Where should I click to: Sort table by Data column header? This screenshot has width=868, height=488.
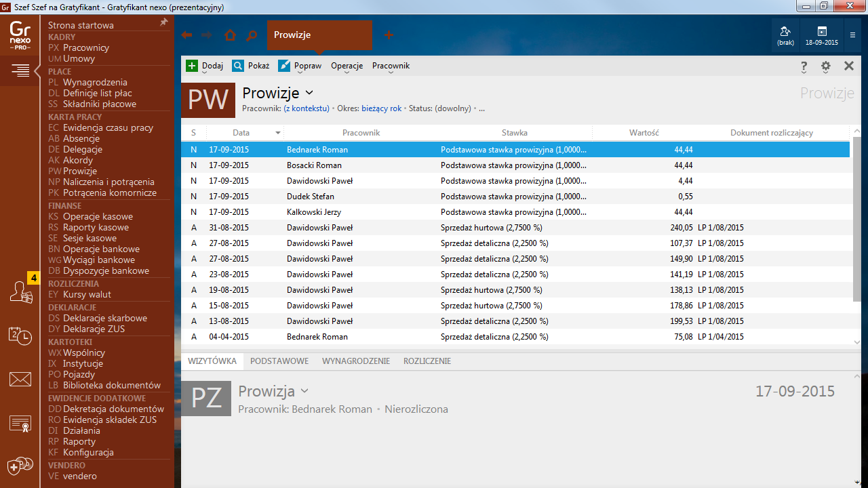tap(241, 133)
